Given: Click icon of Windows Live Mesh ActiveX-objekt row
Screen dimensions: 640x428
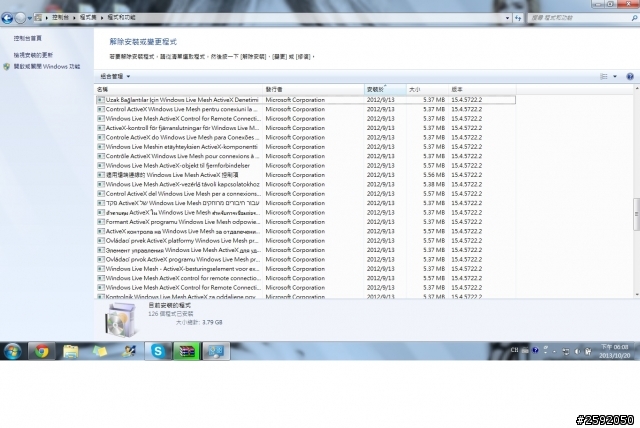Looking at the screenshot, I should (x=100, y=166).
